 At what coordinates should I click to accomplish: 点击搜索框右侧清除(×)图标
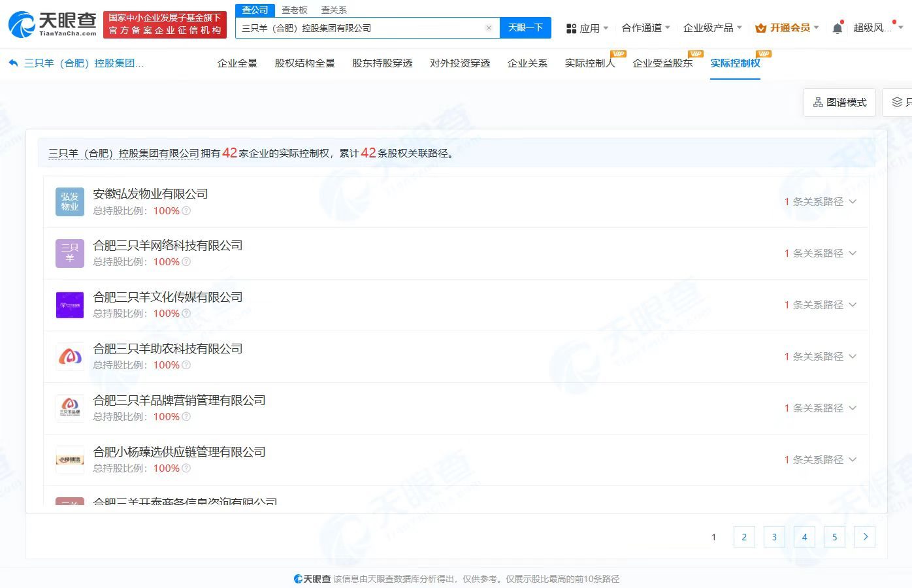click(x=489, y=27)
